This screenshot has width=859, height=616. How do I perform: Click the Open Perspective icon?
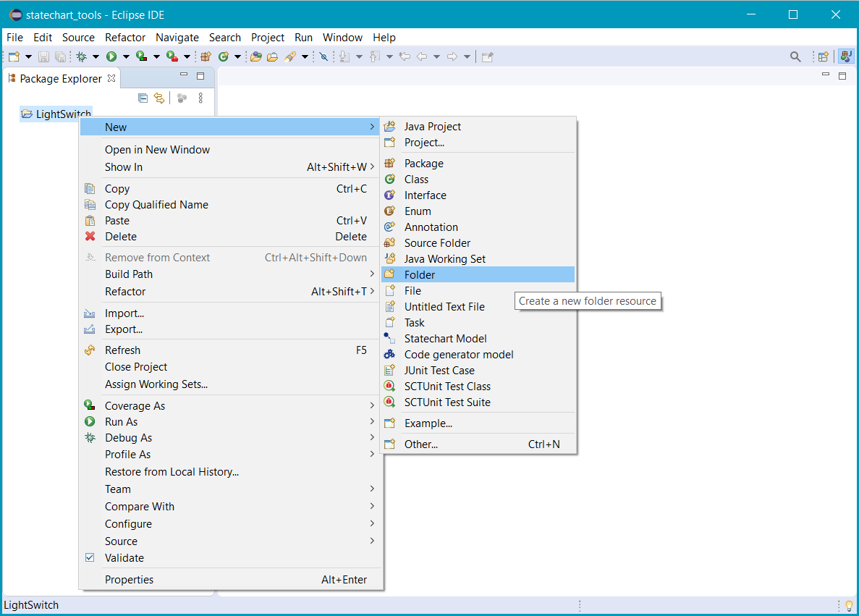[824, 56]
